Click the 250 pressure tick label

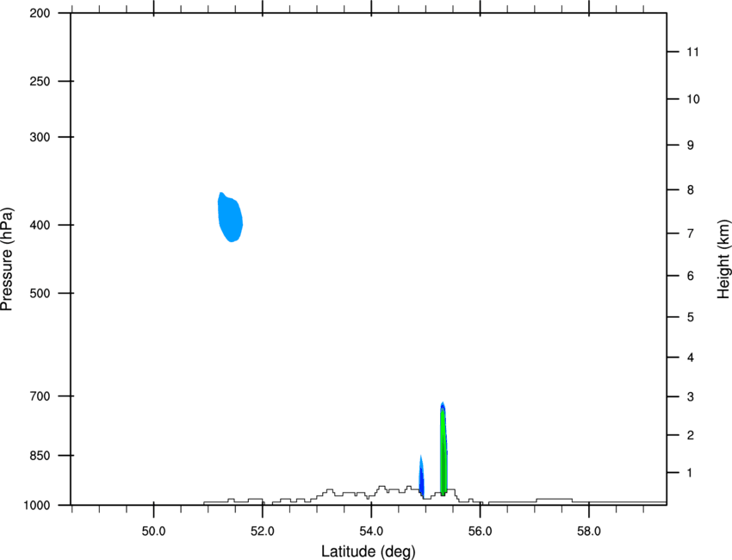pos(40,81)
